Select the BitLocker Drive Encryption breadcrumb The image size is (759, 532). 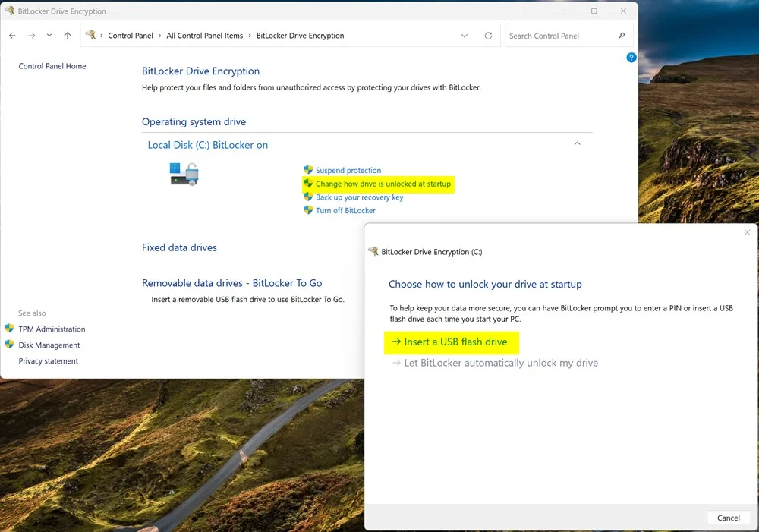(x=300, y=36)
